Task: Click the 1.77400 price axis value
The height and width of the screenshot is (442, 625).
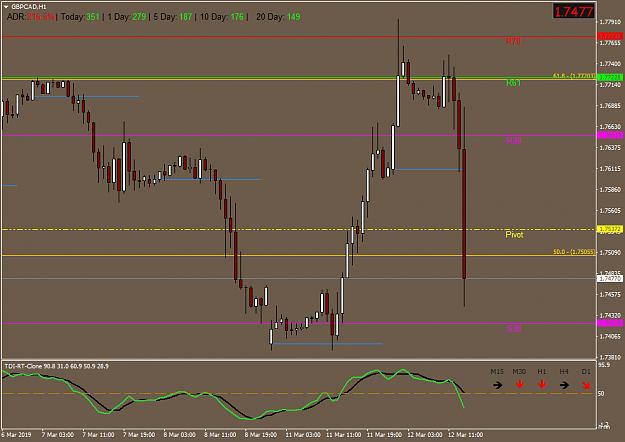Action: tap(610, 64)
